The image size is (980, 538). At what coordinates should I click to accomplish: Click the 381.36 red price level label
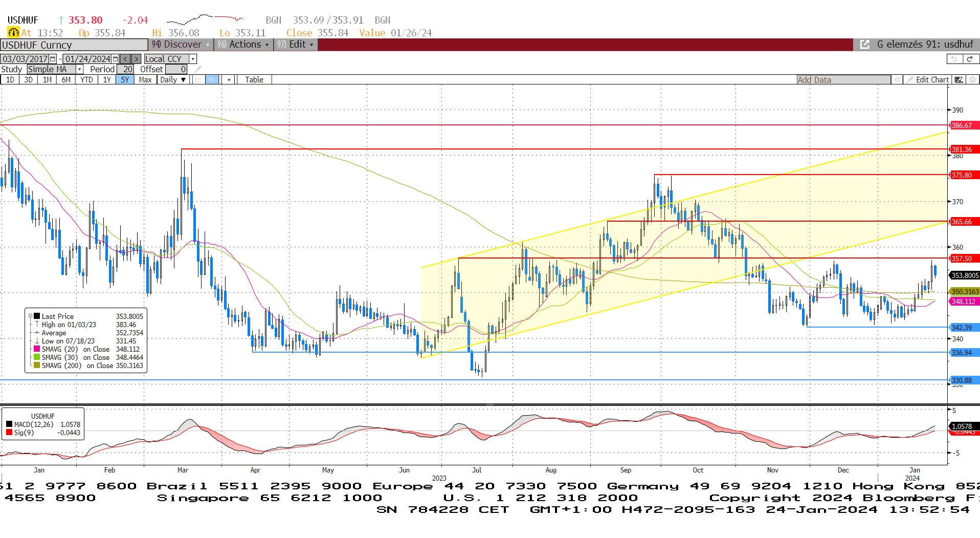(x=965, y=149)
